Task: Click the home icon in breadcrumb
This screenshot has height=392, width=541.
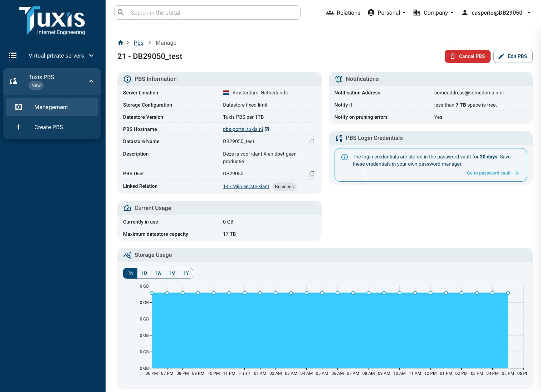Action: tap(121, 43)
